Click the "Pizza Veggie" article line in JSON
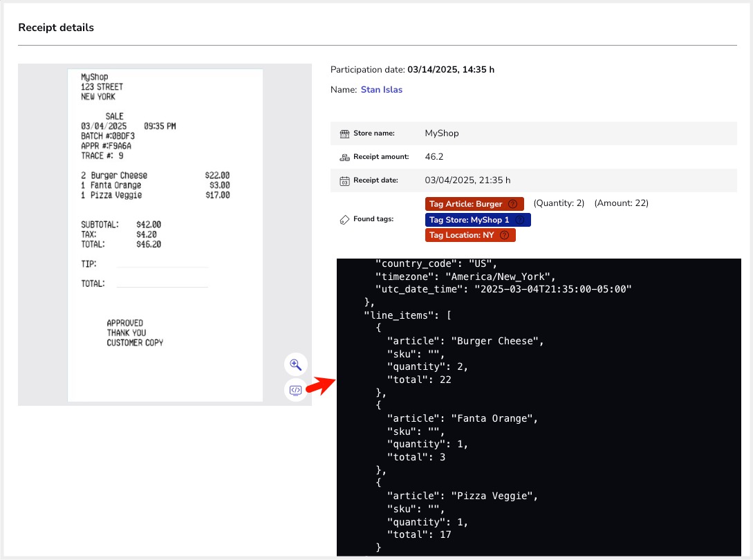 [462, 496]
